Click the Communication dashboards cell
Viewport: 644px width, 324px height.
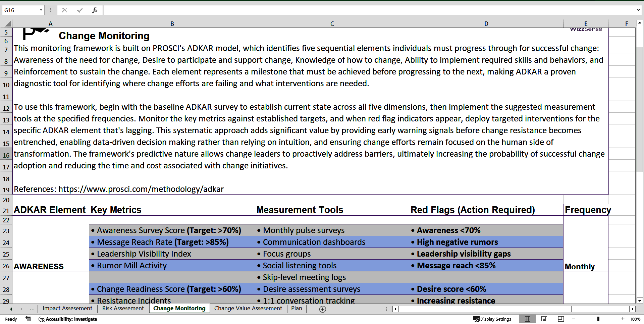pyautogui.click(x=332, y=242)
